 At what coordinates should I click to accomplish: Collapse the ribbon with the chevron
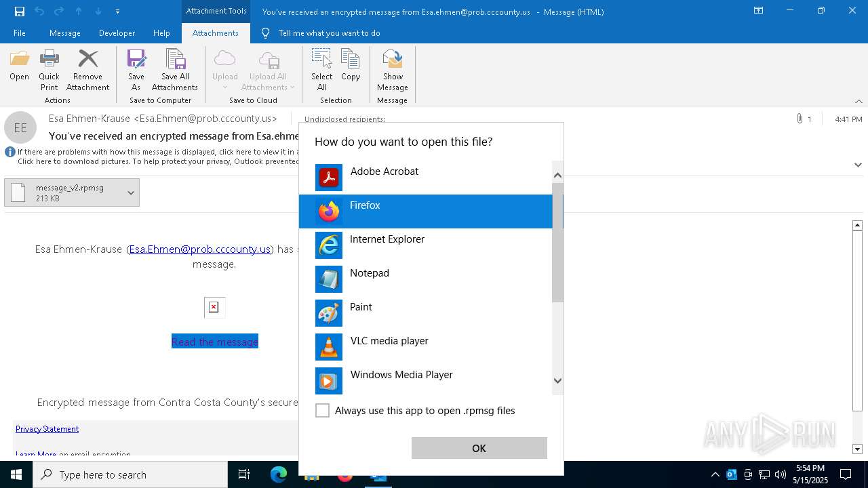pos(859,101)
